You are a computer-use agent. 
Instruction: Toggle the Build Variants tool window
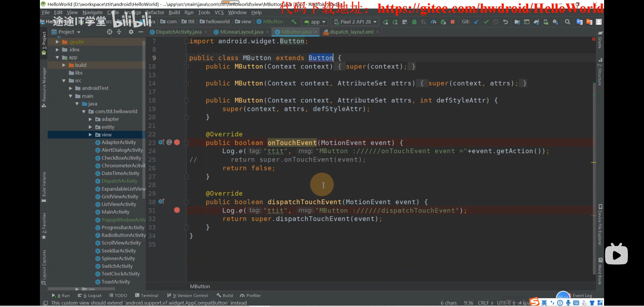44,187
